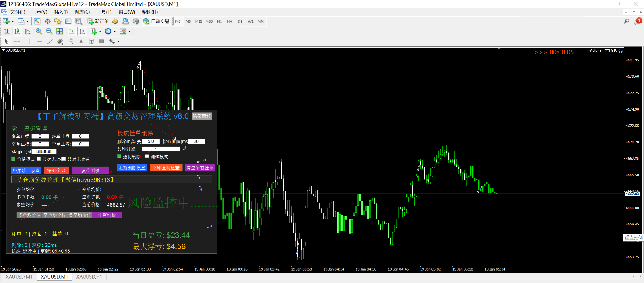Switch to XAUUSD,H1 chart tab
Image resolution: width=644 pixels, height=283 pixels.
coord(89,277)
